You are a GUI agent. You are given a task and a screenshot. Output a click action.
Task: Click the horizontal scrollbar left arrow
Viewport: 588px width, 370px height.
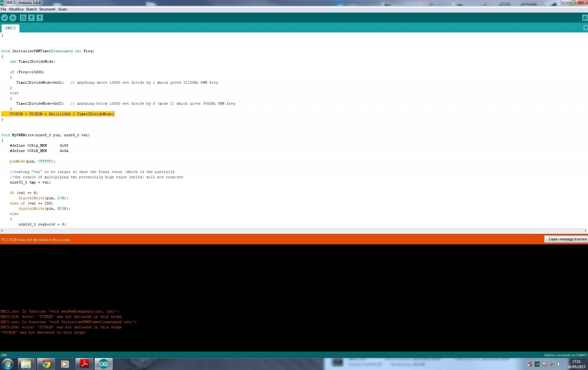2,231
